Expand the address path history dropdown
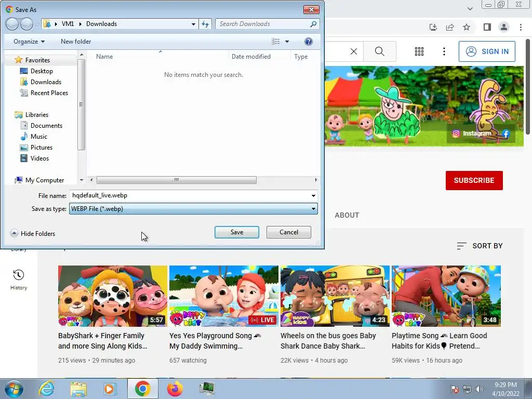This screenshot has width=532, height=399. click(193, 24)
